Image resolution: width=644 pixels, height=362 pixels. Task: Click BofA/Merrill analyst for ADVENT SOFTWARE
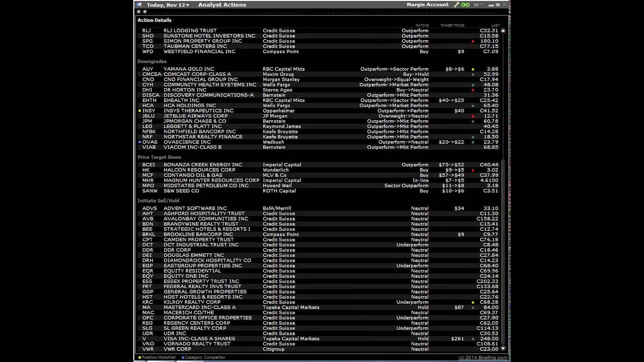277,208
